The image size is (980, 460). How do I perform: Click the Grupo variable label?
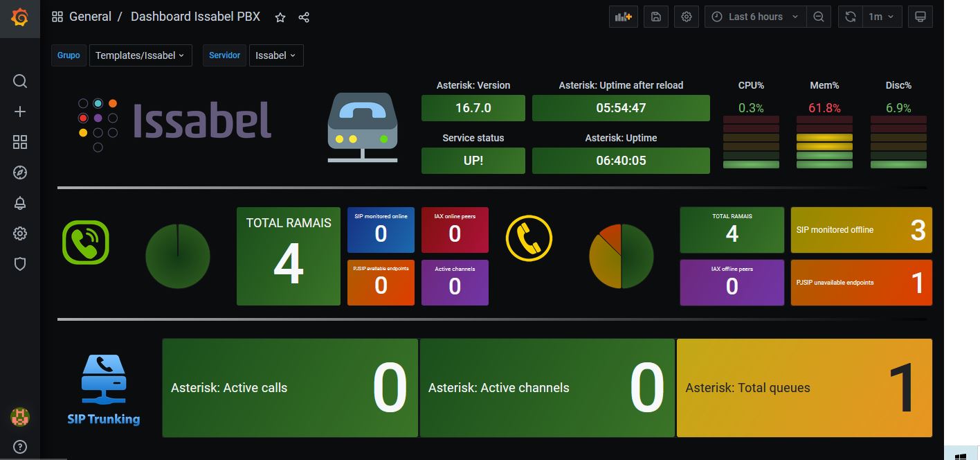coord(69,55)
